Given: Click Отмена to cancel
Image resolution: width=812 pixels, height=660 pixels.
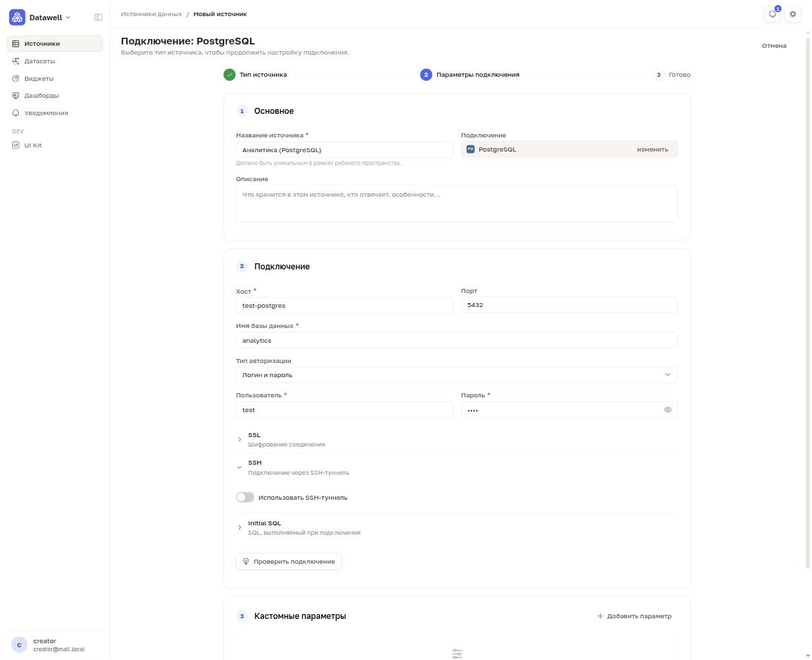Looking at the screenshot, I should tap(774, 46).
